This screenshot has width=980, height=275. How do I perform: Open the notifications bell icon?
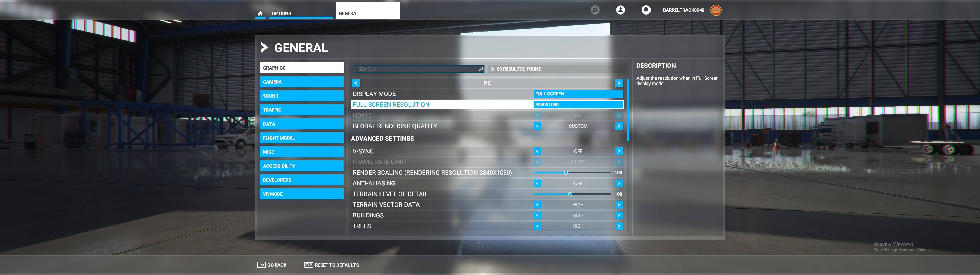tap(646, 10)
